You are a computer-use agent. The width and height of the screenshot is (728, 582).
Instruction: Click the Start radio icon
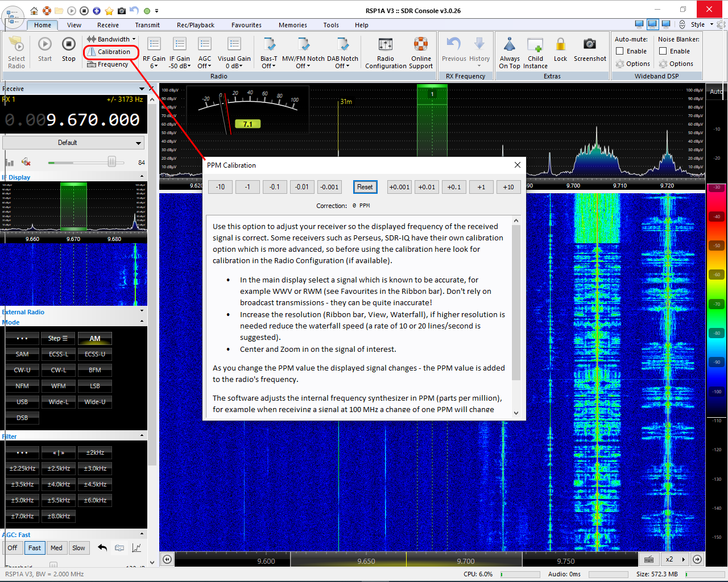[x=45, y=44]
